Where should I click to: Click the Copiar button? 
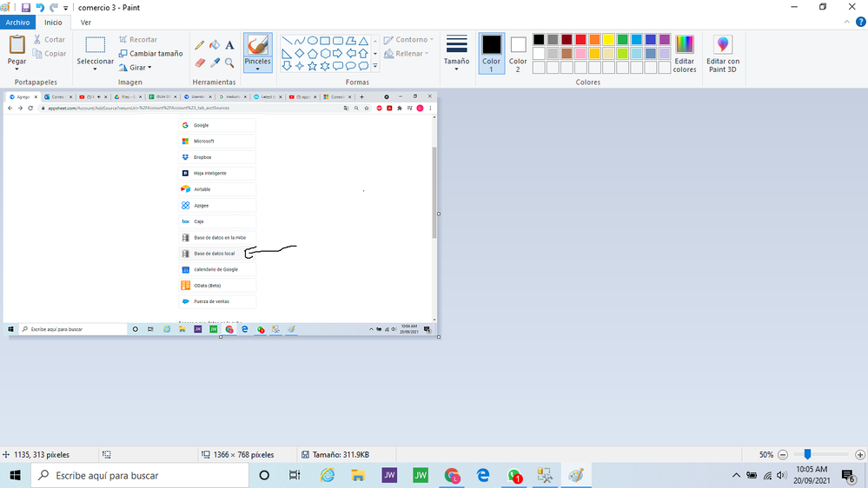pyautogui.click(x=50, y=54)
